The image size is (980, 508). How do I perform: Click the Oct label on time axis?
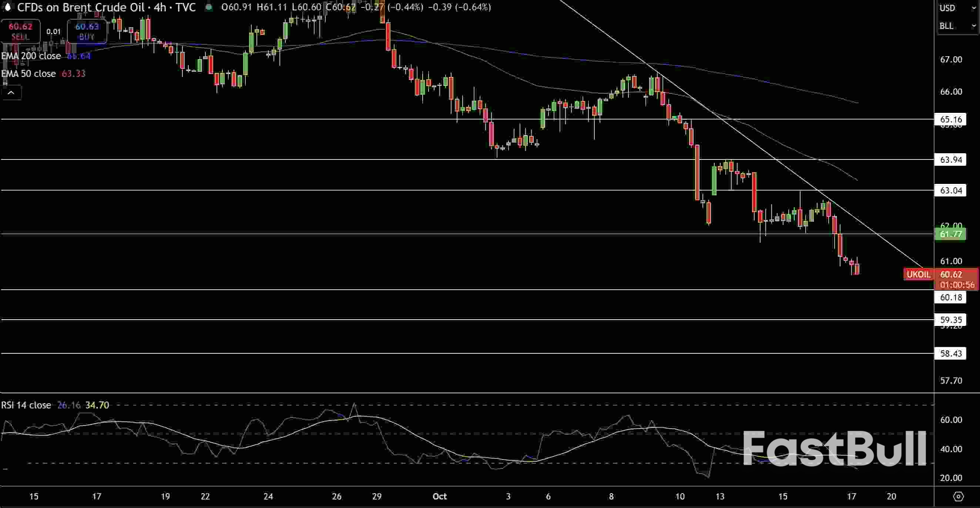(439, 496)
